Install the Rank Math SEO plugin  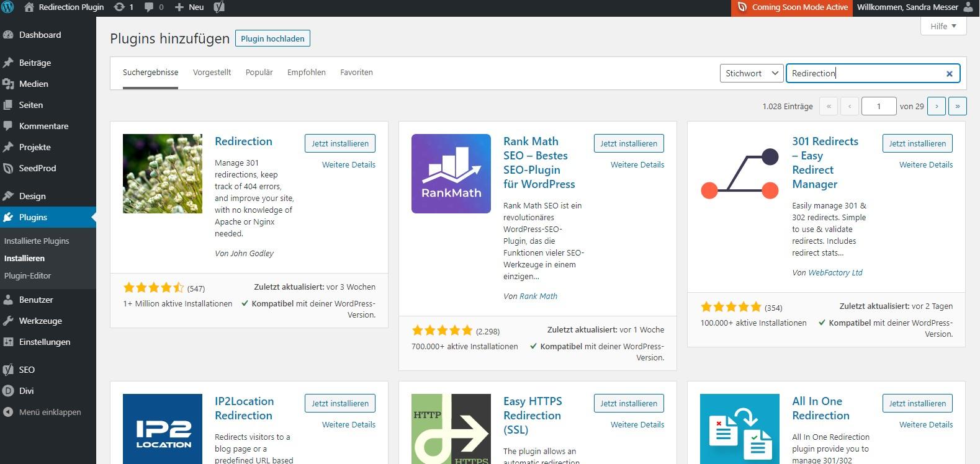tap(629, 143)
